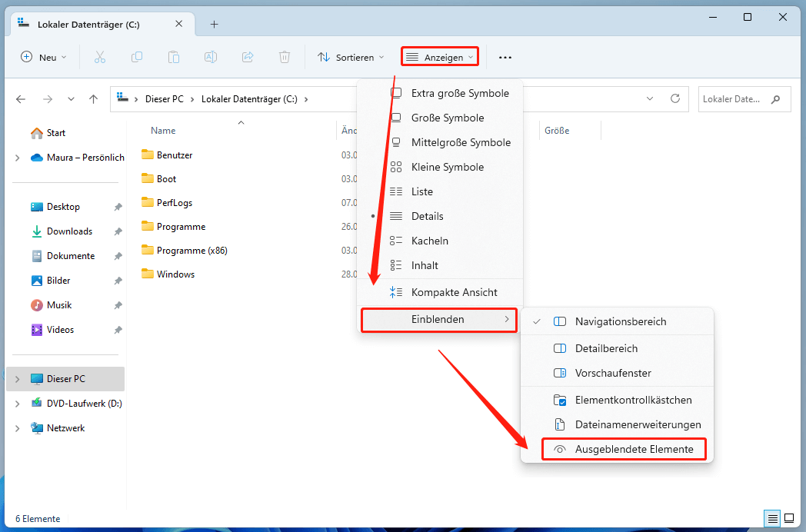Open the Neu button menu

[x=43, y=57]
